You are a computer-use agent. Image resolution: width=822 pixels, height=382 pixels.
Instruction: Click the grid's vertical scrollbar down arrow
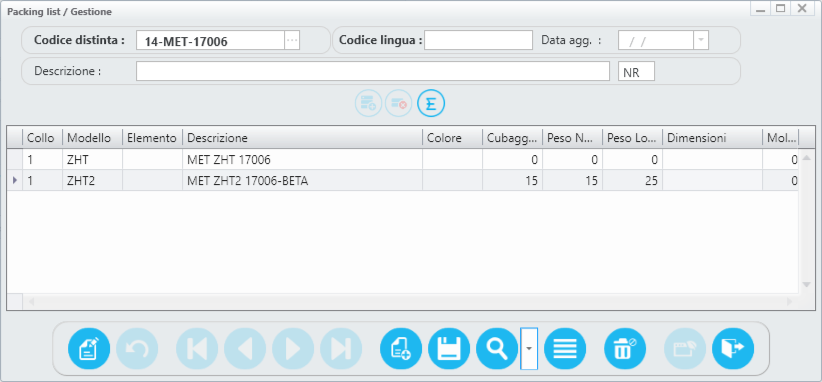807,285
